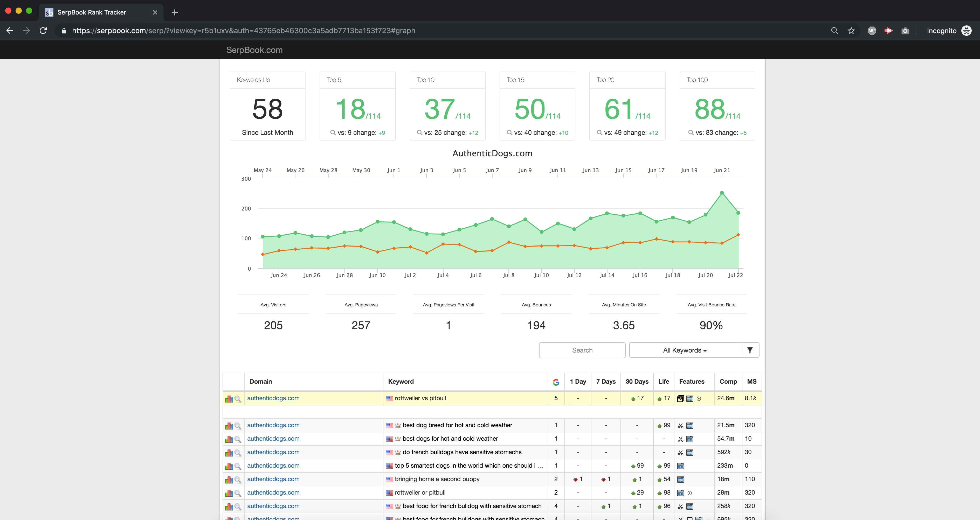980x520 pixels.
Task: Open the zoom magnifier in address bar
Action: tap(834, 30)
